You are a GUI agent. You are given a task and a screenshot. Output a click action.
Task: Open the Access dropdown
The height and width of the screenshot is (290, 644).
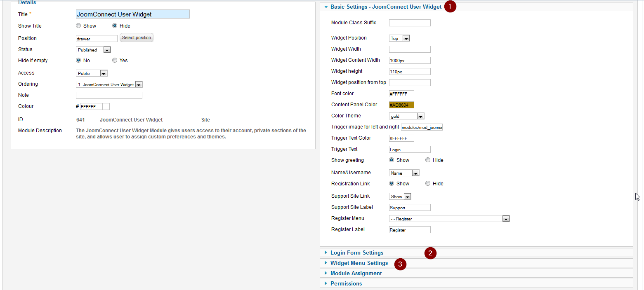92,73
